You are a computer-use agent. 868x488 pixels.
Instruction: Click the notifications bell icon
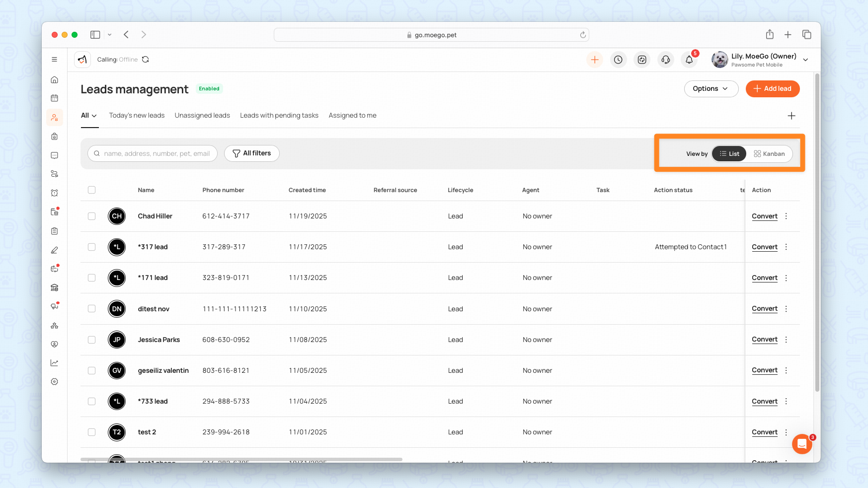[689, 60]
